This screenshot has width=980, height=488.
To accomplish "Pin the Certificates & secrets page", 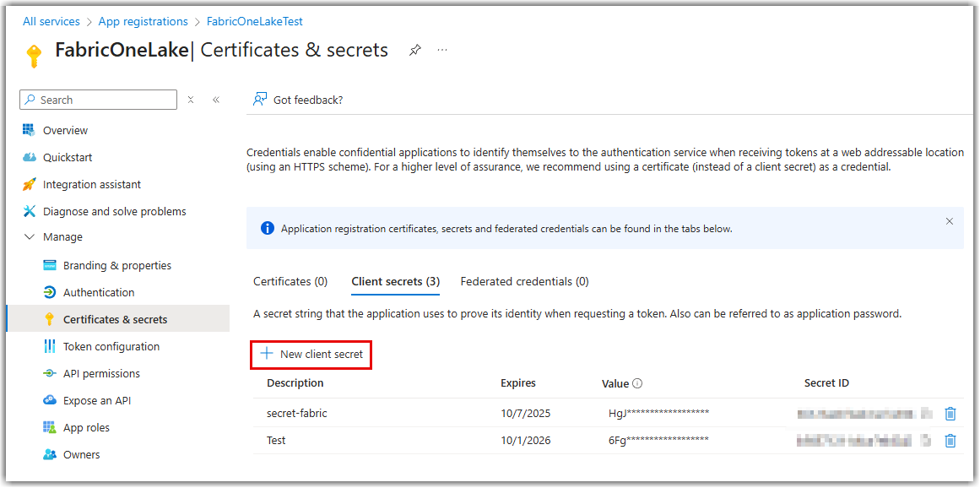I will click(414, 51).
